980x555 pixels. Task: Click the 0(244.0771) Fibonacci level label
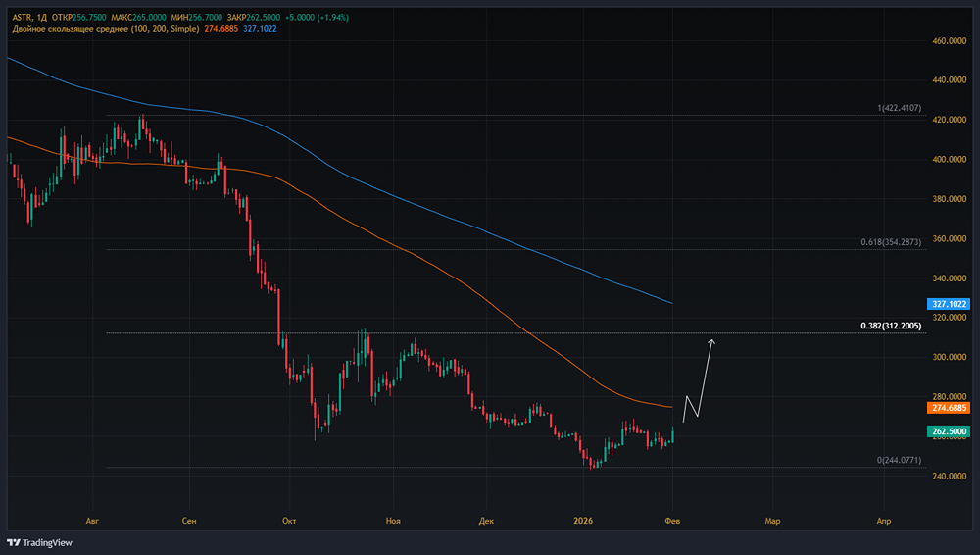coord(899,460)
